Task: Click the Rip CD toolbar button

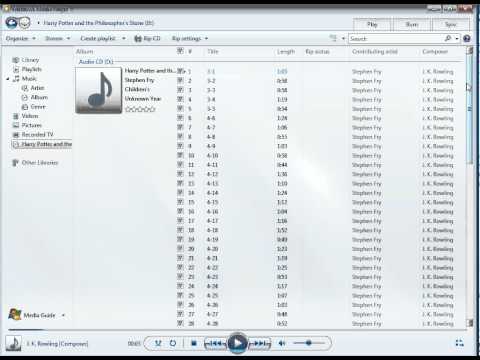Action: point(147,39)
